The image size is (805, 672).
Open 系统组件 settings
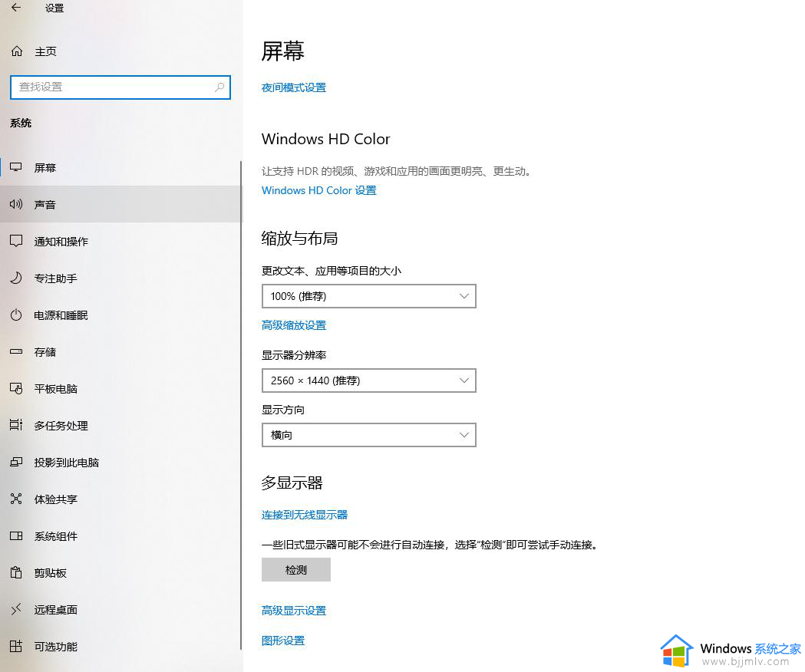coord(120,536)
